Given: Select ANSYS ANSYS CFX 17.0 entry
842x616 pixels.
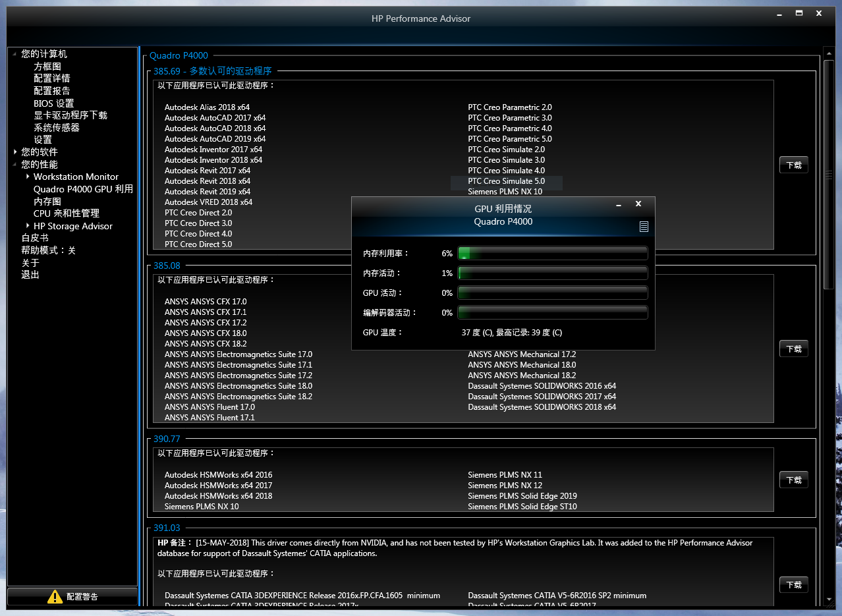Looking at the screenshot, I should pos(206,302).
